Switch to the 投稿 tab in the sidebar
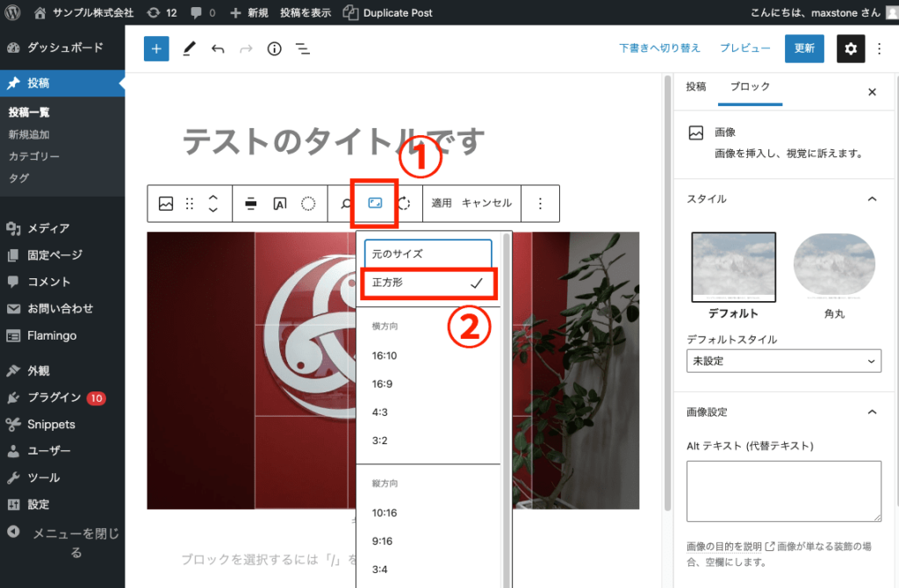This screenshot has width=899, height=588. (697, 88)
